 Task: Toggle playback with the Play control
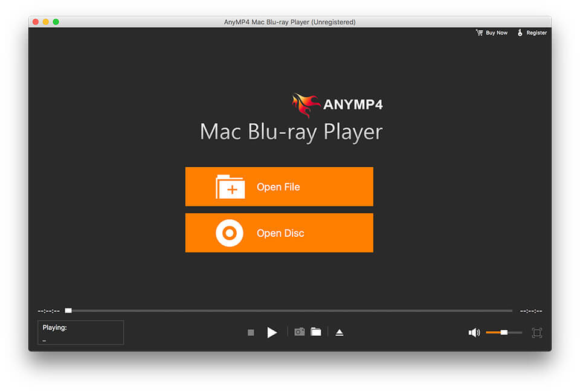tap(272, 332)
